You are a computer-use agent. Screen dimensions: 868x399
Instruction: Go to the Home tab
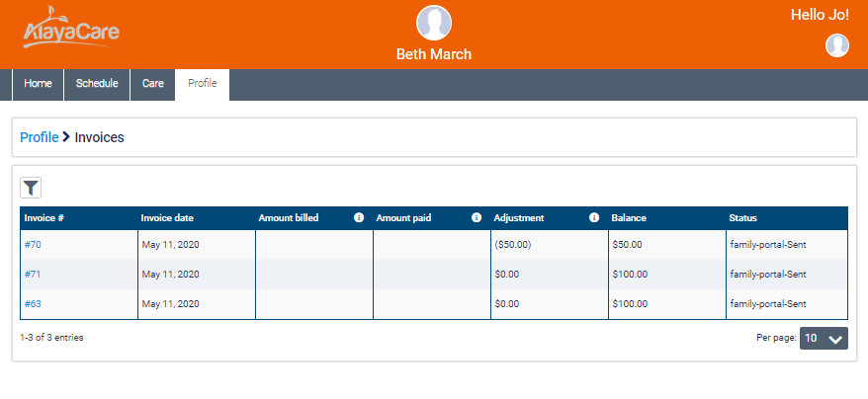[x=38, y=85]
